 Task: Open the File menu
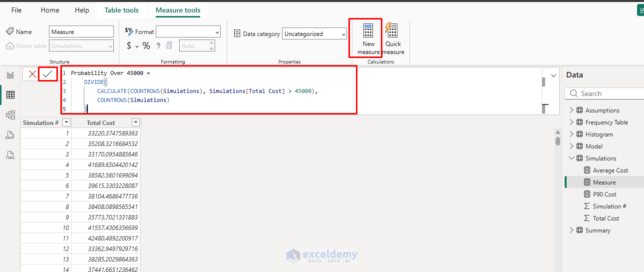[16, 10]
